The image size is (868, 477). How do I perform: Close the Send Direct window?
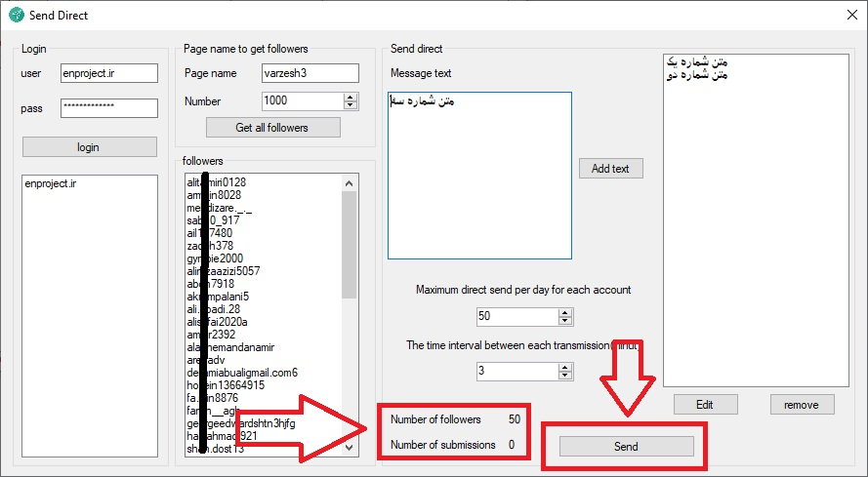pos(845,15)
